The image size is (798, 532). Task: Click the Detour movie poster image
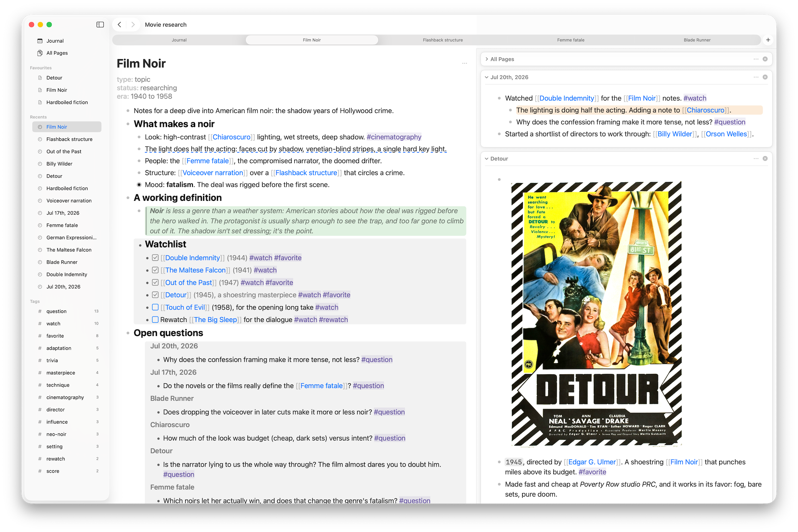click(x=596, y=314)
